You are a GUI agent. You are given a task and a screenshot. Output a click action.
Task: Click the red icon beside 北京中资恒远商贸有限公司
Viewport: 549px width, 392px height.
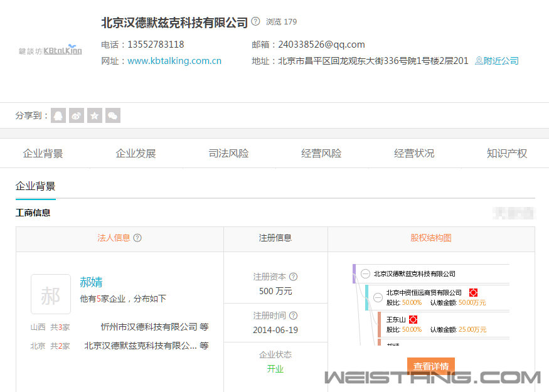(x=473, y=293)
